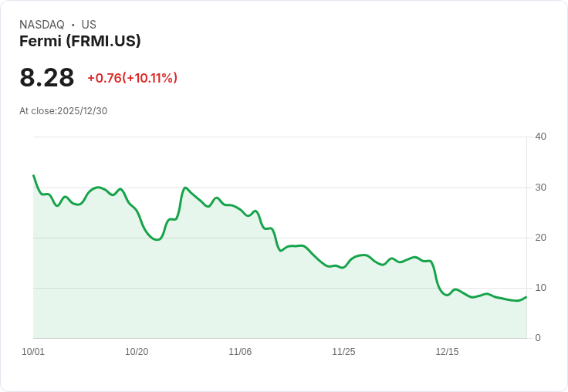The image size is (568, 392).
Task: Click the +0.76(+10.11%) price change
Action: tap(132, 78)
